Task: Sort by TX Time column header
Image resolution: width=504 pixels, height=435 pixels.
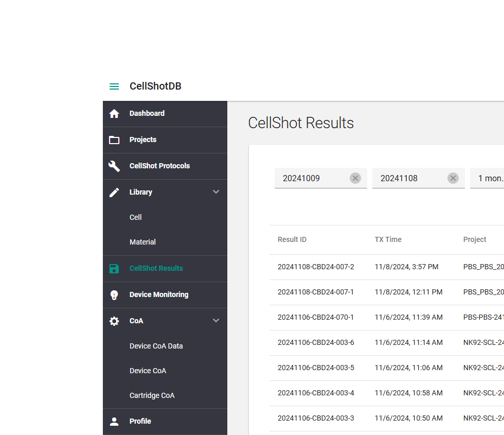Action: 388,239
